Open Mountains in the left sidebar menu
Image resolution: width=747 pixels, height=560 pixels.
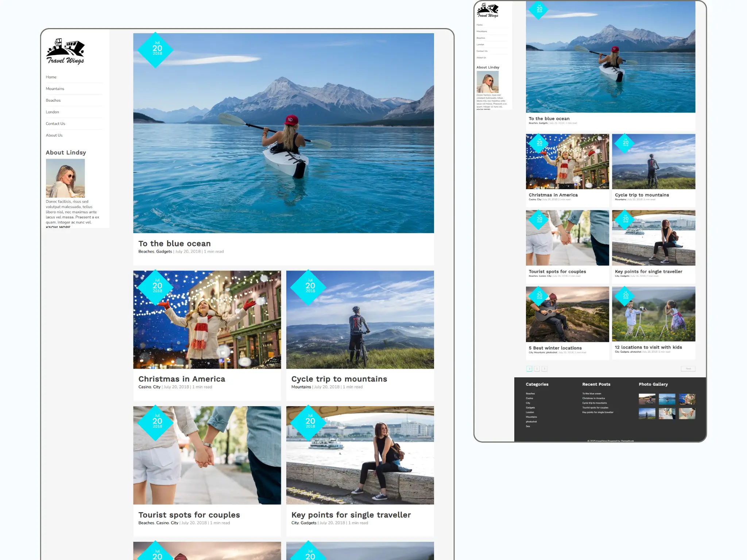55,89
